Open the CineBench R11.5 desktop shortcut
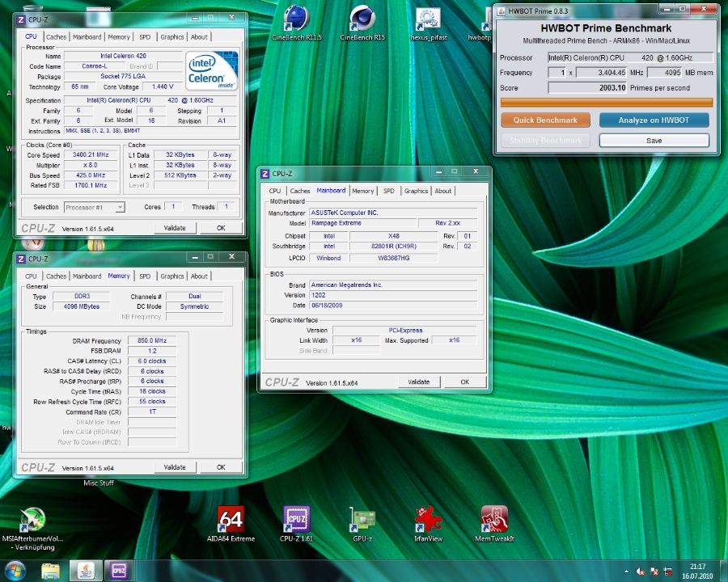The height and width of the screenshot is (582, 728). pos(297,23)
